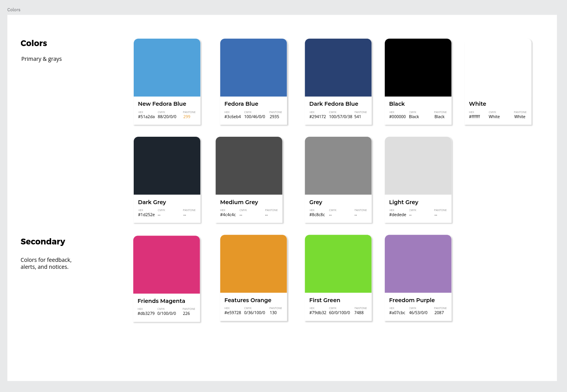This screenshot has width=567, height=392.
Task: Click the "New Fedora Blue" name label
Action: [x=162, y=104]
